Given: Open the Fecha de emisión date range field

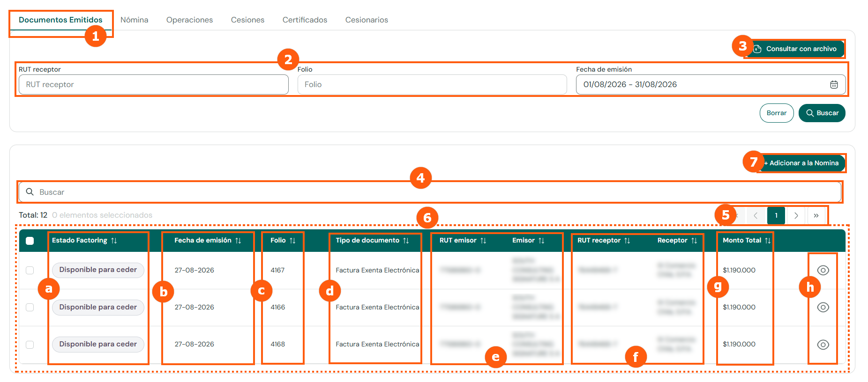Looking at the screenshot, I should point(711,85).
